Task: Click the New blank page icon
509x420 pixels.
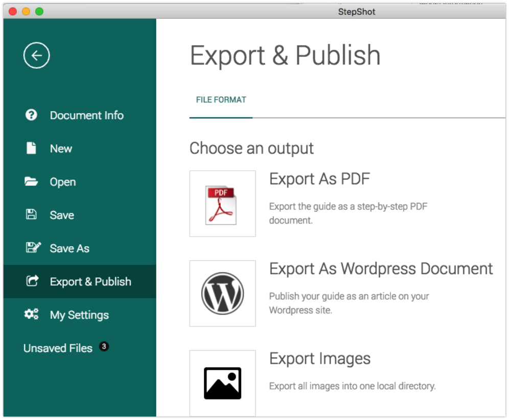Action: click(31, 148)
